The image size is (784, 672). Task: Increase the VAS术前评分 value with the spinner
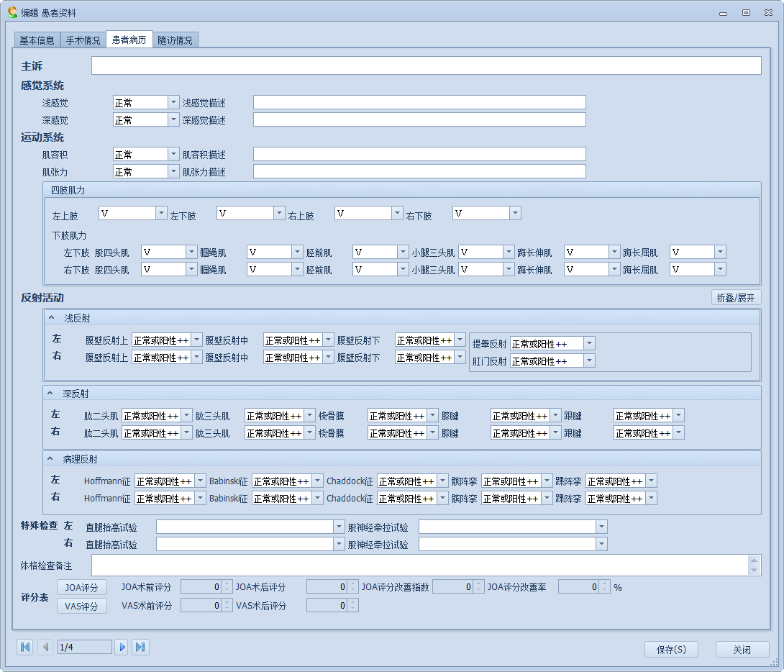(x=227, y=602)
